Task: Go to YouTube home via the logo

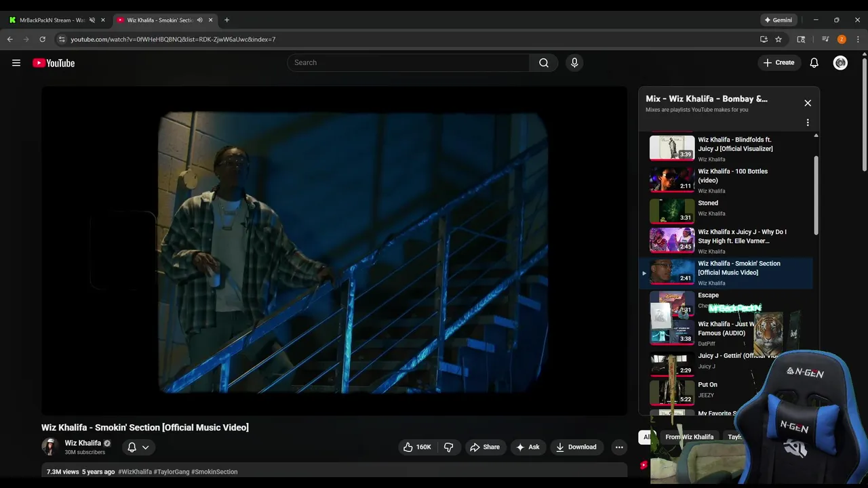Action: click(54, 63)
